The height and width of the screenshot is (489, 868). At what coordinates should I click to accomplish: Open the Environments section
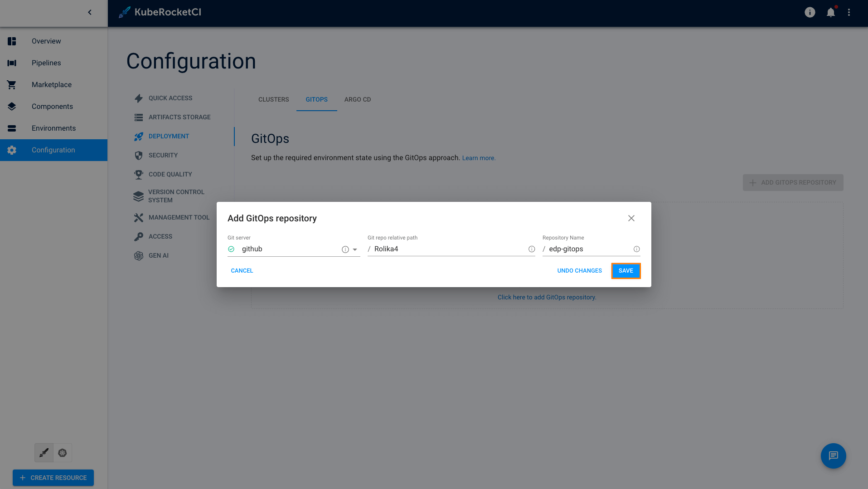(11, 128)
